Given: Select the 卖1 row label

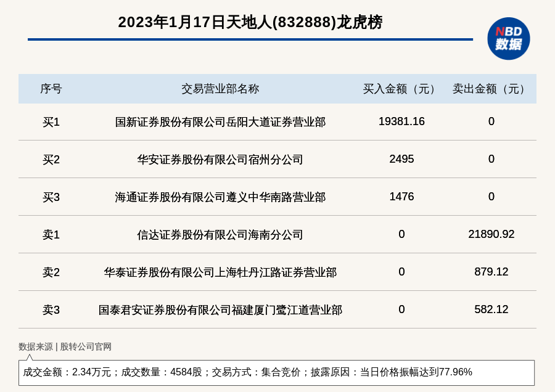Looking at the screenshot, I should coord(51,235).
